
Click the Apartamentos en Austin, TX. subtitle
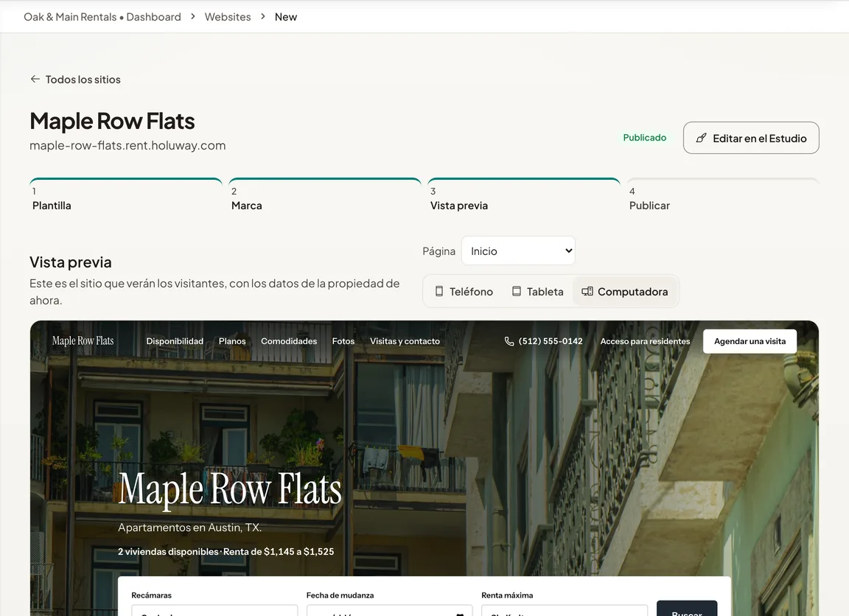coord(190,528)
